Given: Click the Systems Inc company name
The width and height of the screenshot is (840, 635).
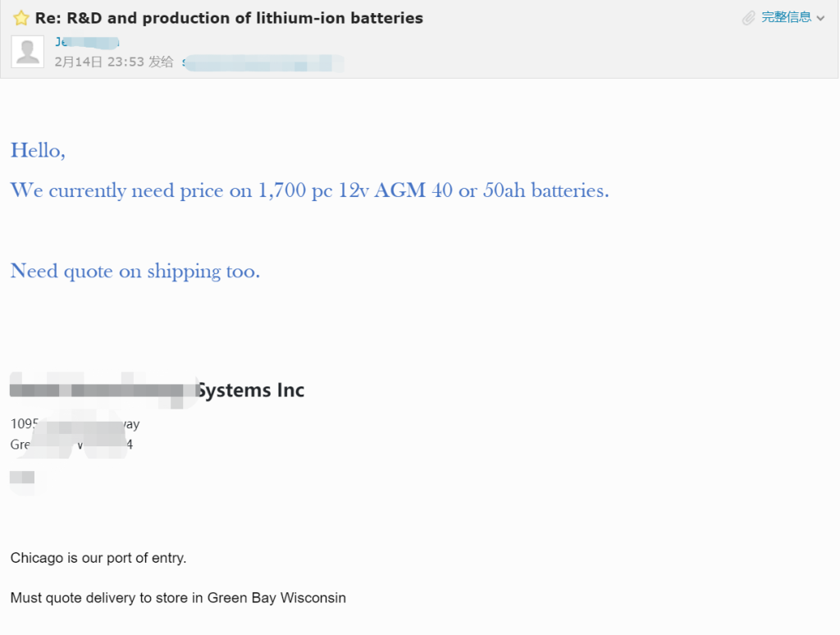Looking at the screenshot, I should pos(251,391).
